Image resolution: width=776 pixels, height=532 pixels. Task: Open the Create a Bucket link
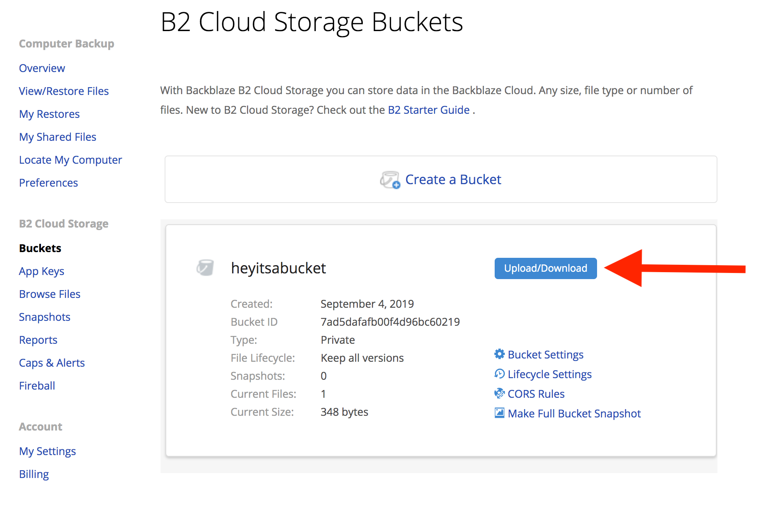click(453, 180)
